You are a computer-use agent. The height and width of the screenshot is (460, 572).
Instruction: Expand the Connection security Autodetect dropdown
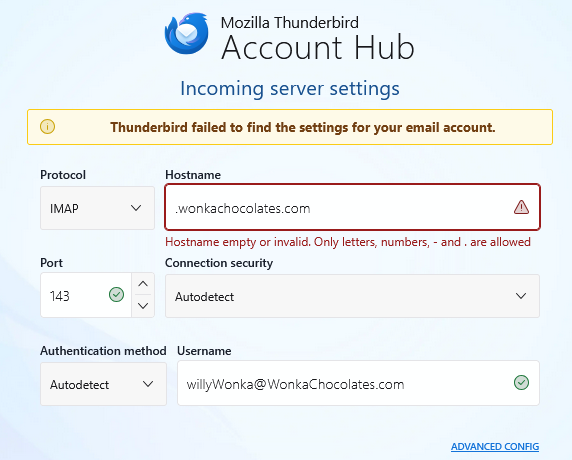pyautogui.click(x=352, y=296)
